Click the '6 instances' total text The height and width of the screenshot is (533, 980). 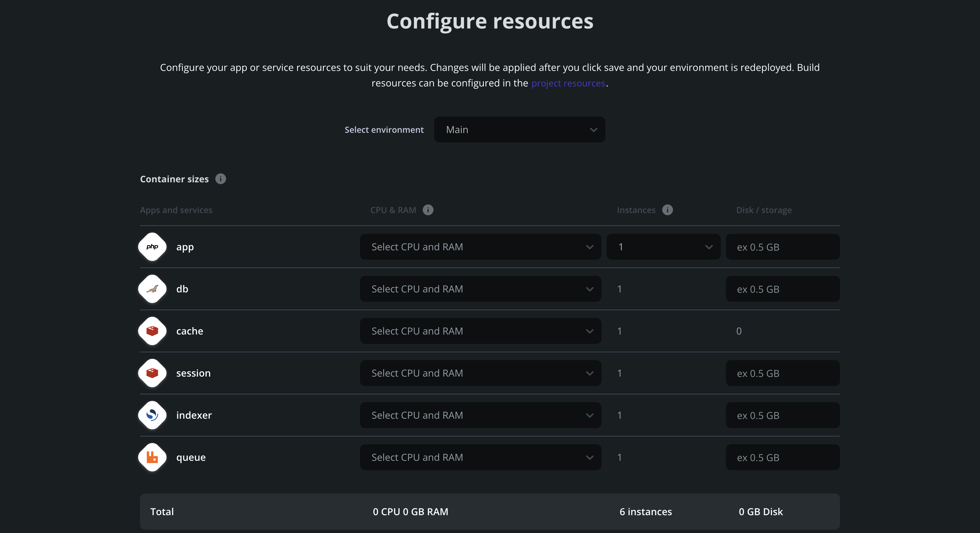(x=646, y=512)
